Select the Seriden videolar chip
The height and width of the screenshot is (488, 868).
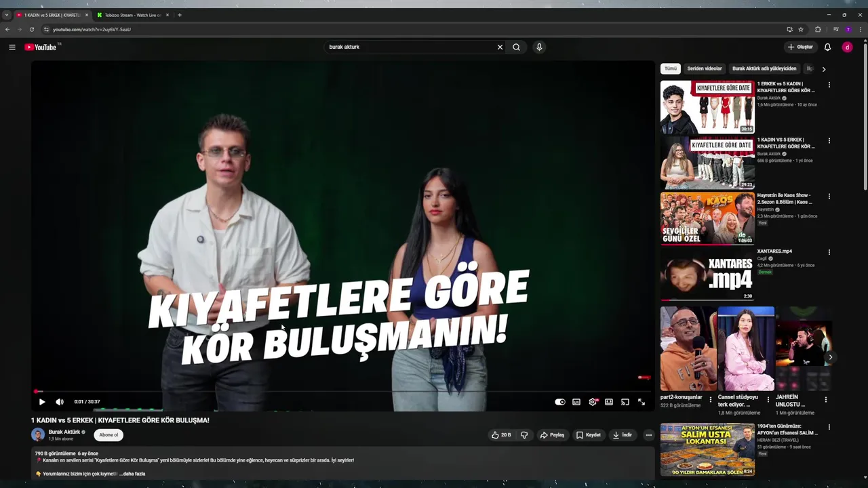tap(705, 68)
